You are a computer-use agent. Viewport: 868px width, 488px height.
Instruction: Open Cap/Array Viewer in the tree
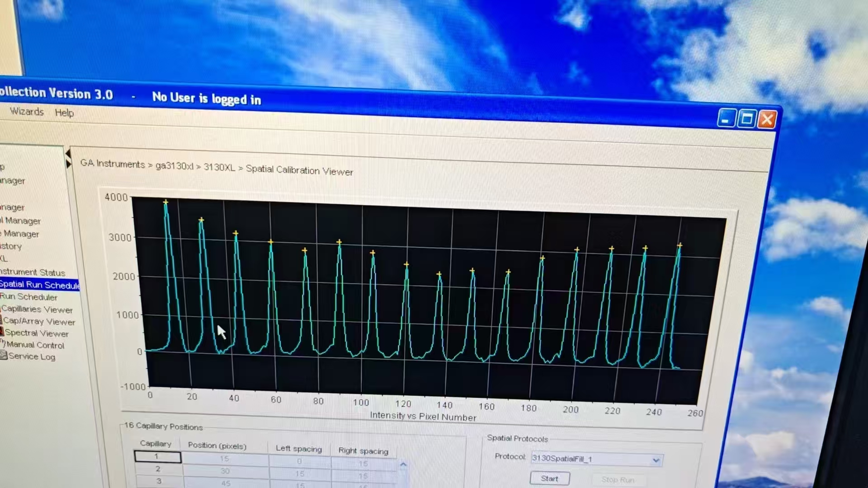pyautogui.click(x=39, y=322)
